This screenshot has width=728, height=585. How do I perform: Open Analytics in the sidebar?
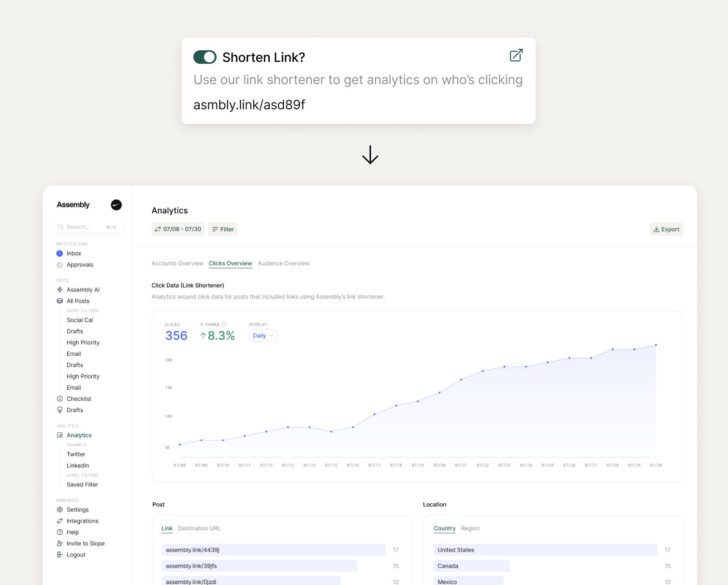[79, 435]
